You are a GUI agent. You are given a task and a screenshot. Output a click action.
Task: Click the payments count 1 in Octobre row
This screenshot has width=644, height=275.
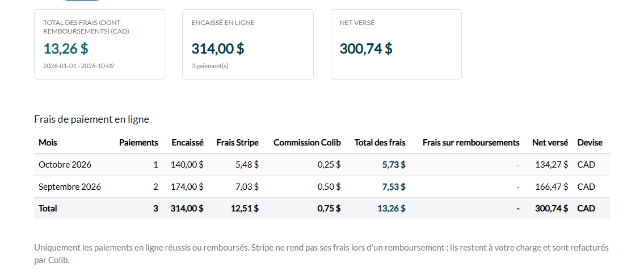(x=155, y=165)
